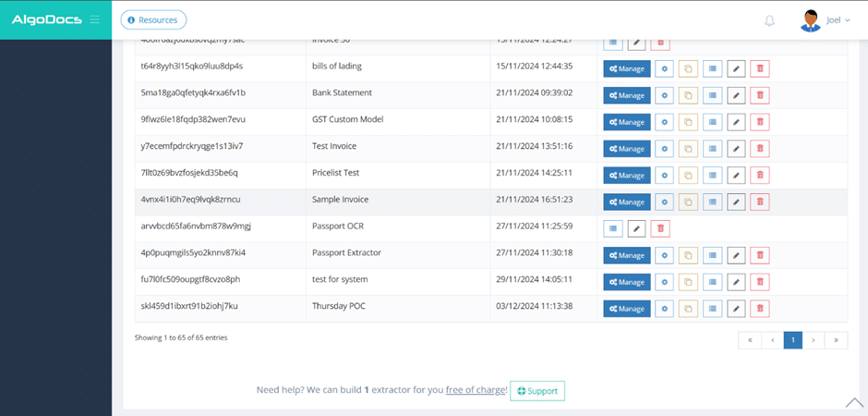Screen dimensions: 868x416
Task: Click the Support button
Action: coord(536,391)
